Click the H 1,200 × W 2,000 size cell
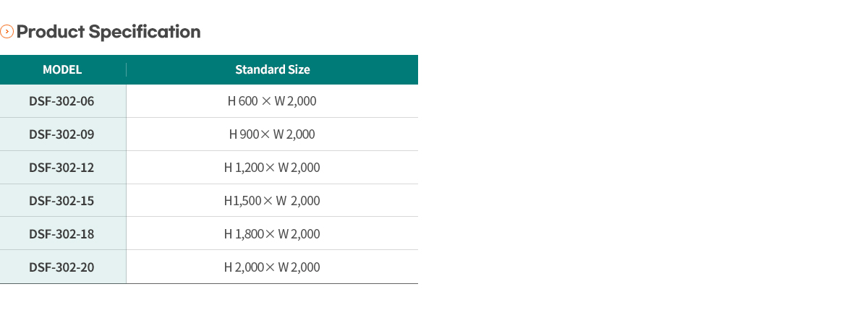 click(x=272, y=168)
